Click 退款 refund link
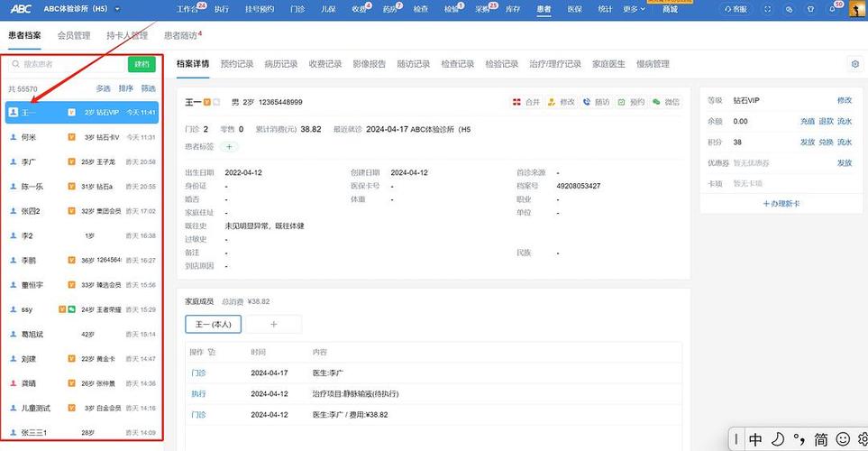Screen dimensions: 868x451 (x=826, y=122)
